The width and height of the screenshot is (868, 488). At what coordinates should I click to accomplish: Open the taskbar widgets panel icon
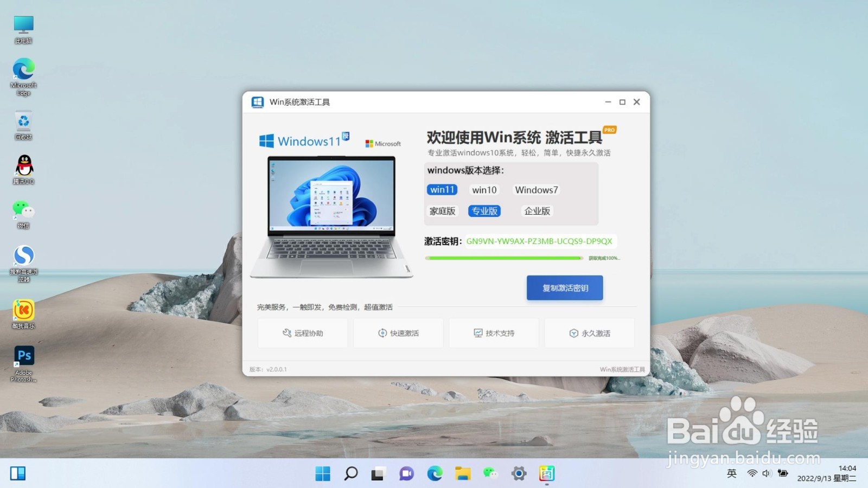(18, 473)
